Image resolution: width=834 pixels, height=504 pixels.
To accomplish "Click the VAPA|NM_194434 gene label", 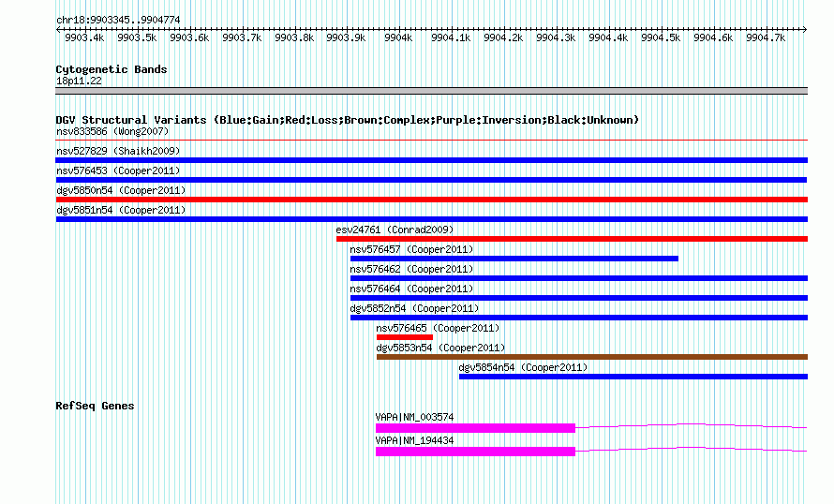I will click(414, 440).
